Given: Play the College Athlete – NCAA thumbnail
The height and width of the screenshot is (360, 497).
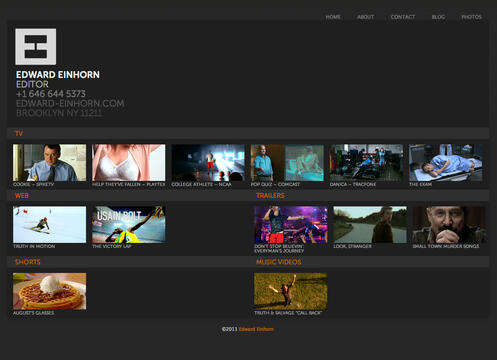Looking at the screenshot, I should point(208,163).
